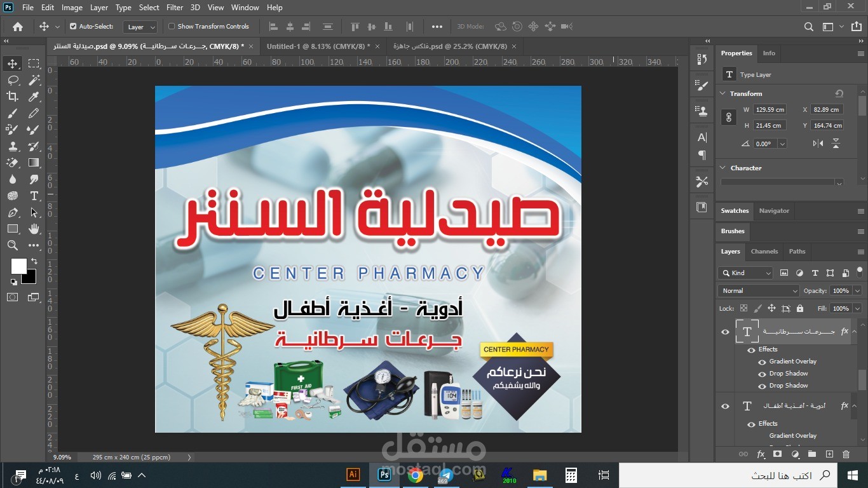Hide the أدوية - أغذية أطفال layer

[725, 406]
